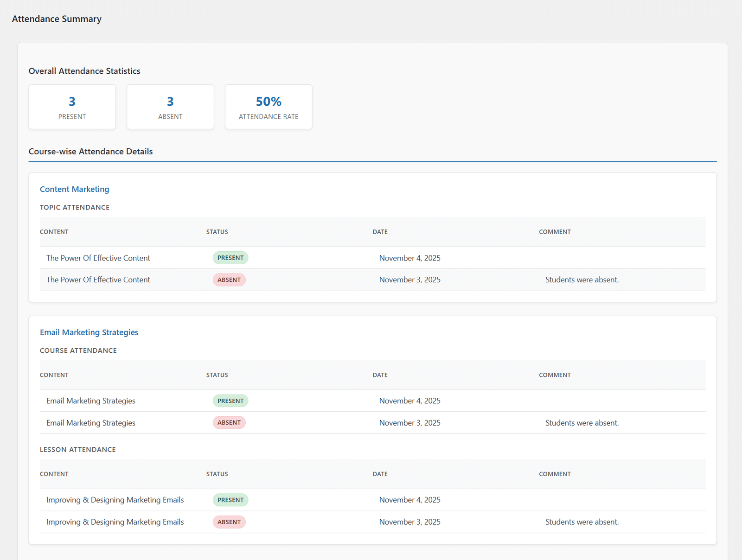Click ABSENT badge for The Power Of Effective Content
Viewport: 742px width, 560px height.
pos(229,280)
